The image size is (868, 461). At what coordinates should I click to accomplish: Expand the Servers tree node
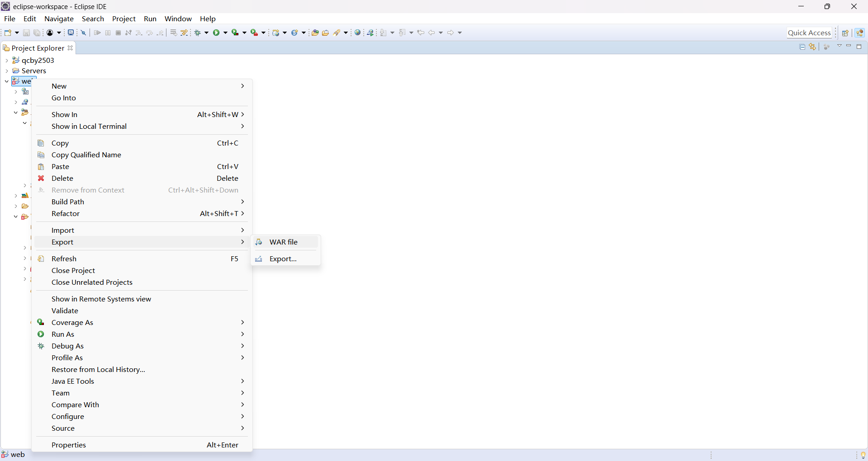click(6, 71)
